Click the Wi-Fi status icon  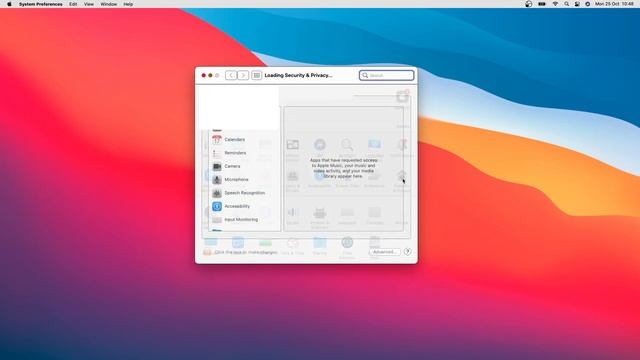[555, 4]
